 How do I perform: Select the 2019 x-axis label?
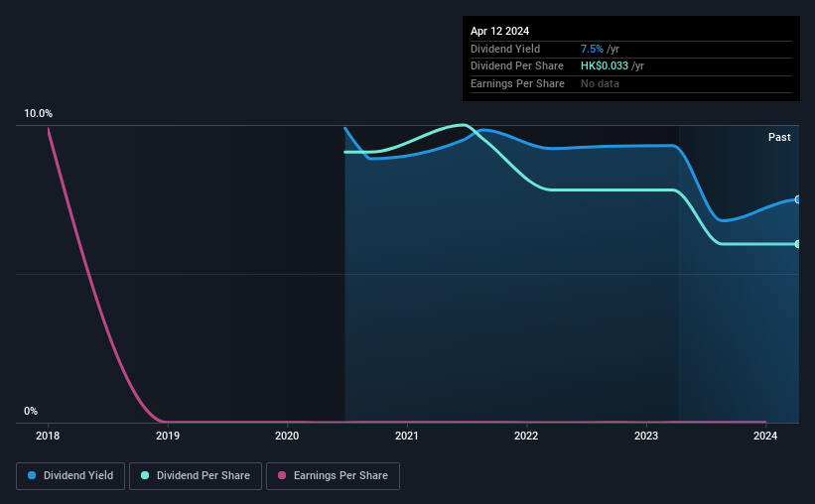(x=168, y=436)
